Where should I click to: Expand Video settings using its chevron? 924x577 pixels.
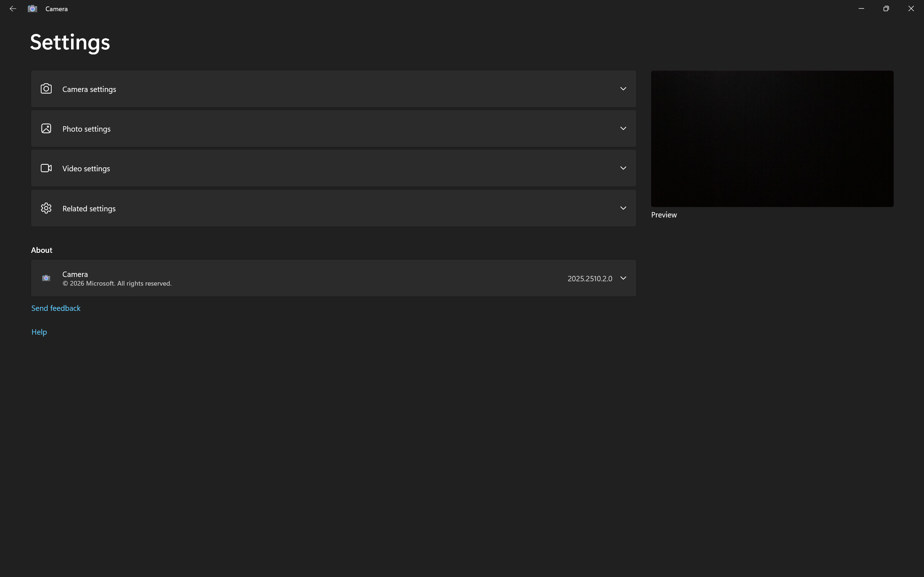pyautogui.click(x=623, y=168)
